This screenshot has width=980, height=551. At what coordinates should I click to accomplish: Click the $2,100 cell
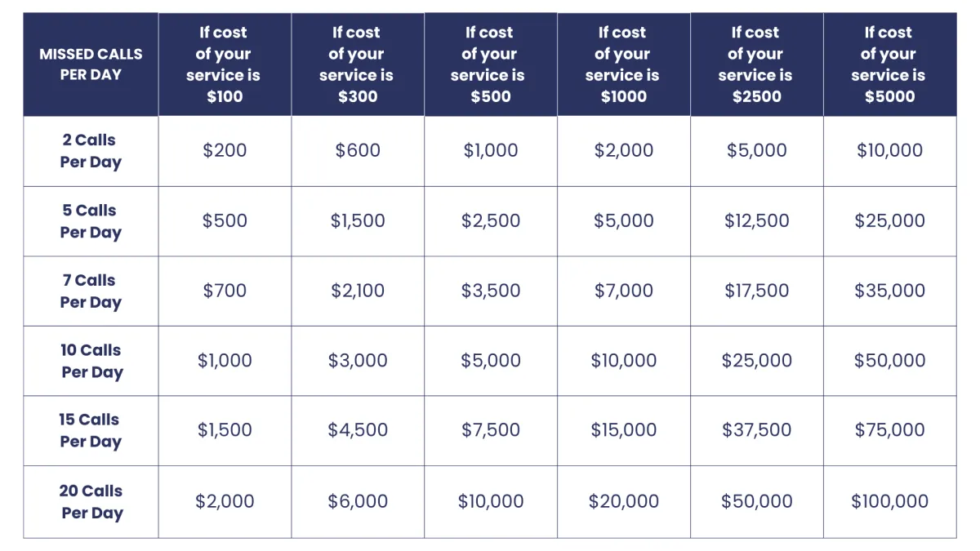[x=358, y=291]
